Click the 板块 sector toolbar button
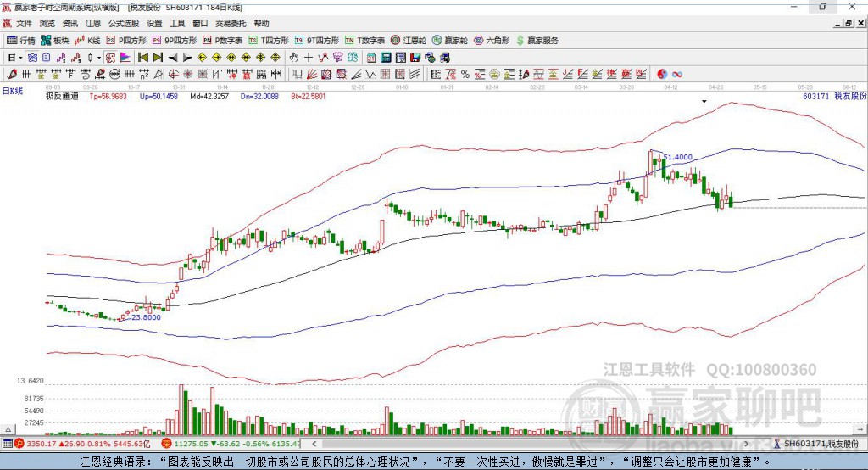 [55, 41]
